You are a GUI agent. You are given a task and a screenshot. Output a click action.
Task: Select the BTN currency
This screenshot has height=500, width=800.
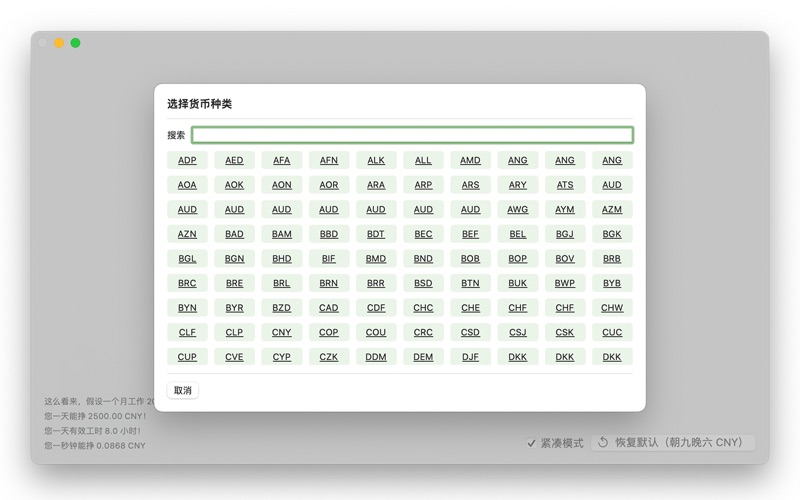point(470,283)
